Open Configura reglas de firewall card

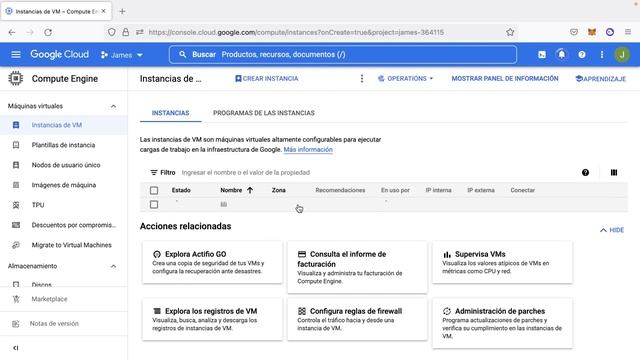[x=357, y=319]
